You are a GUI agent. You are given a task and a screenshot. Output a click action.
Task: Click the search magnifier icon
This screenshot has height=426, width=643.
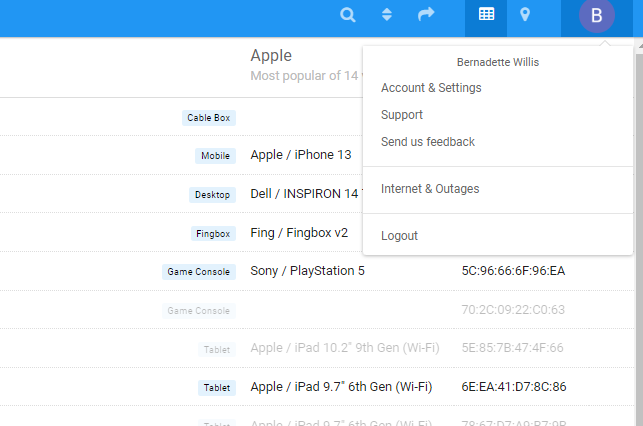pyautogui.click(x=348, y=15)
